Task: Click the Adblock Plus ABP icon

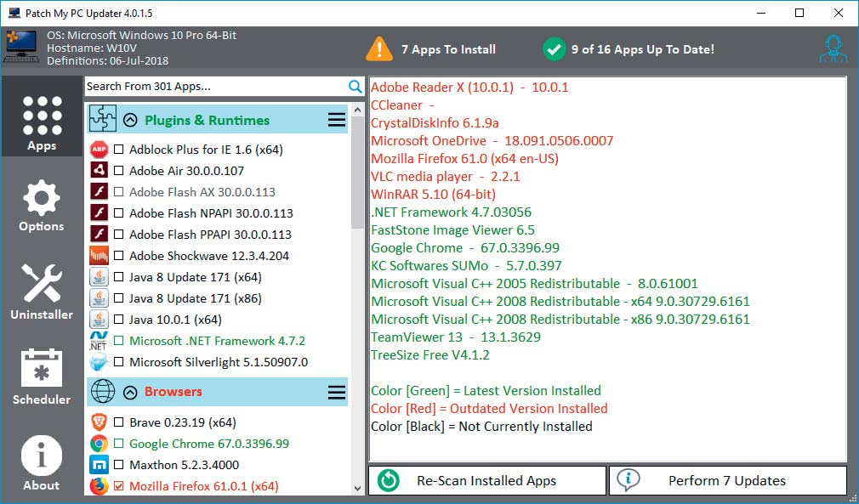Action: coord(100,150)
